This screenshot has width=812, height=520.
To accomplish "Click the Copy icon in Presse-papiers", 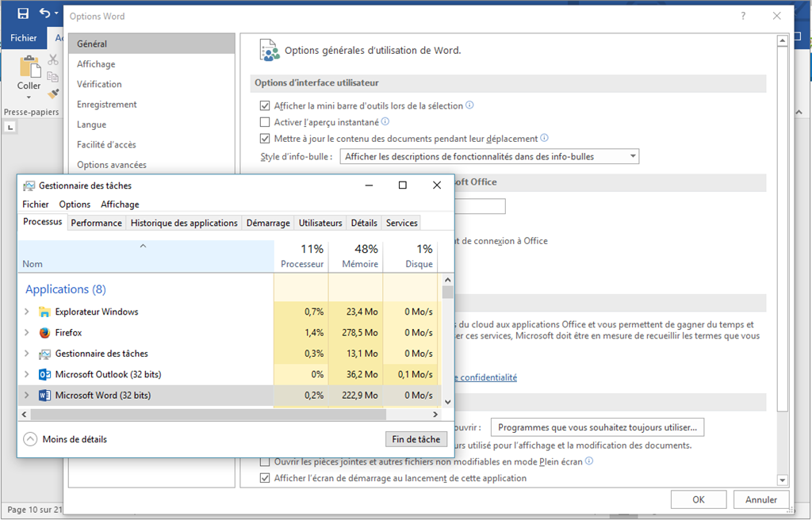I will click(x=53, y=77).
